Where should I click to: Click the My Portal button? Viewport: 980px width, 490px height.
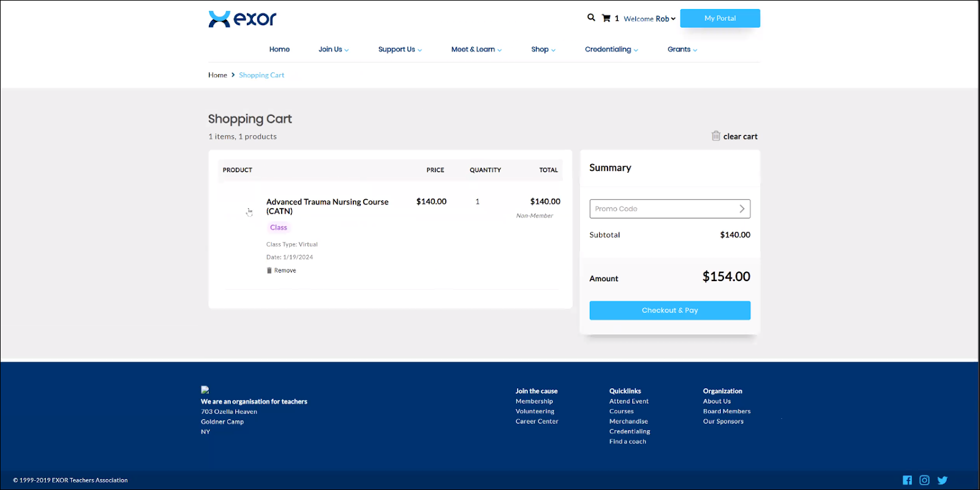pyautogui.click(x=720, y=18)
